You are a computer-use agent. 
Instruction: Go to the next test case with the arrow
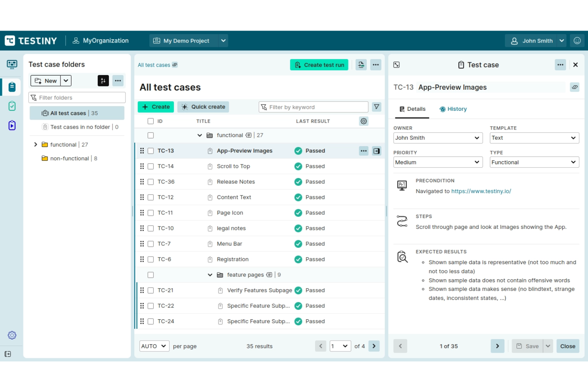pos(497,346)
